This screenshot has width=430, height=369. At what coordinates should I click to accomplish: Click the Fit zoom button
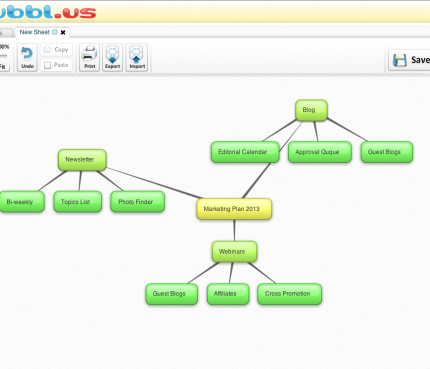4,67
